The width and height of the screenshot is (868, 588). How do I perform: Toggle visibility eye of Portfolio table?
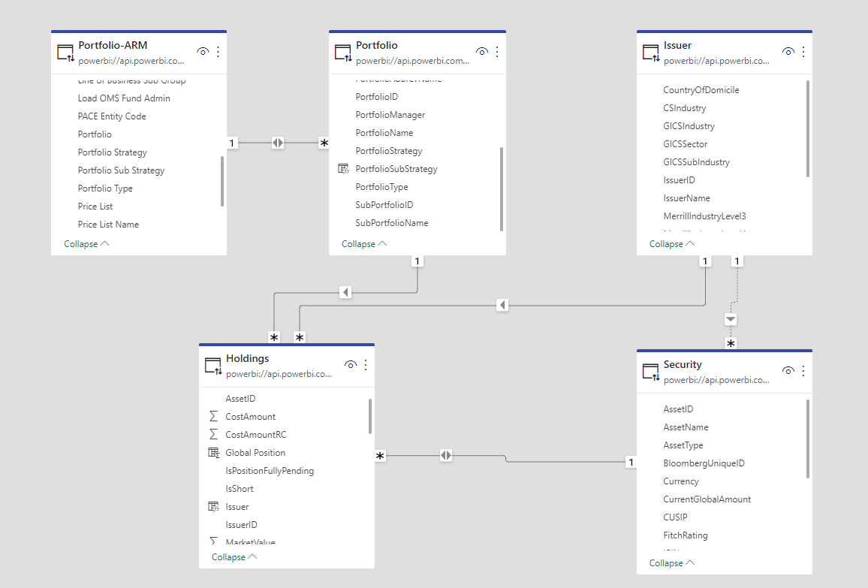click(x=481, y=52)
